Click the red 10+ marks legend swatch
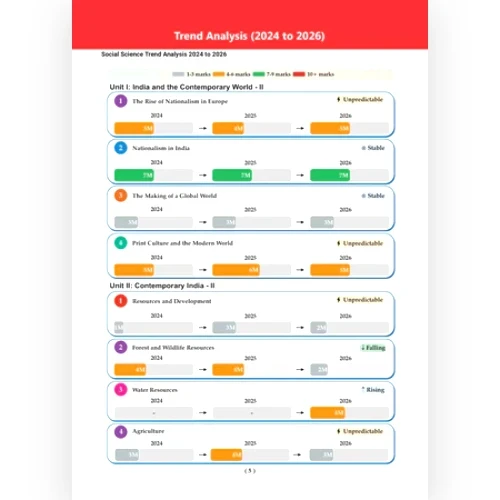The height and width of the screenshot is (500, 500). (x=299, y=74)
